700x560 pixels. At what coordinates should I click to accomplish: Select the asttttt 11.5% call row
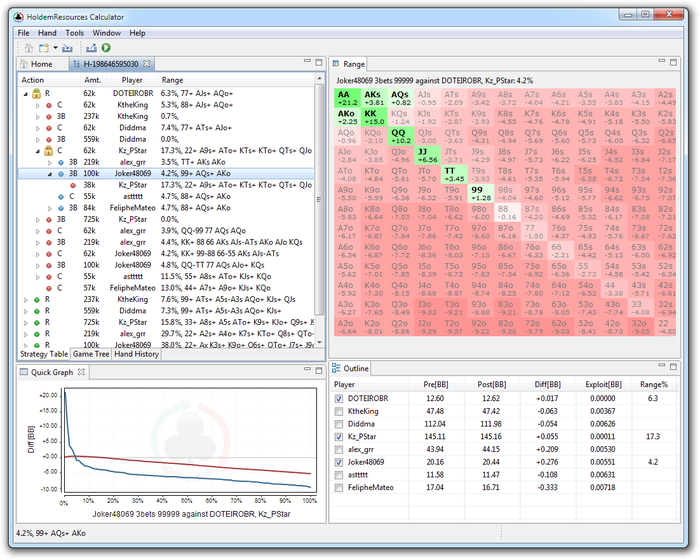tap(165, 276)
